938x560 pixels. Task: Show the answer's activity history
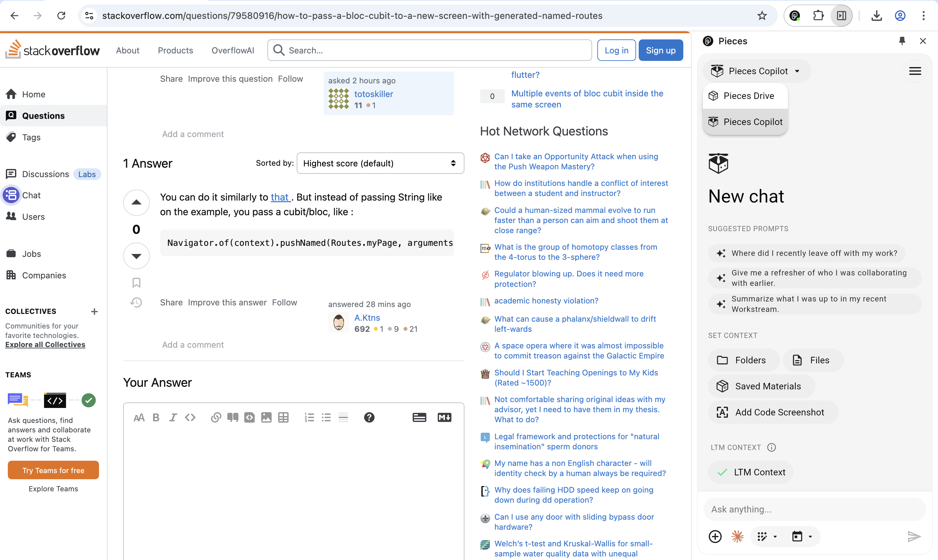[136, 302]
